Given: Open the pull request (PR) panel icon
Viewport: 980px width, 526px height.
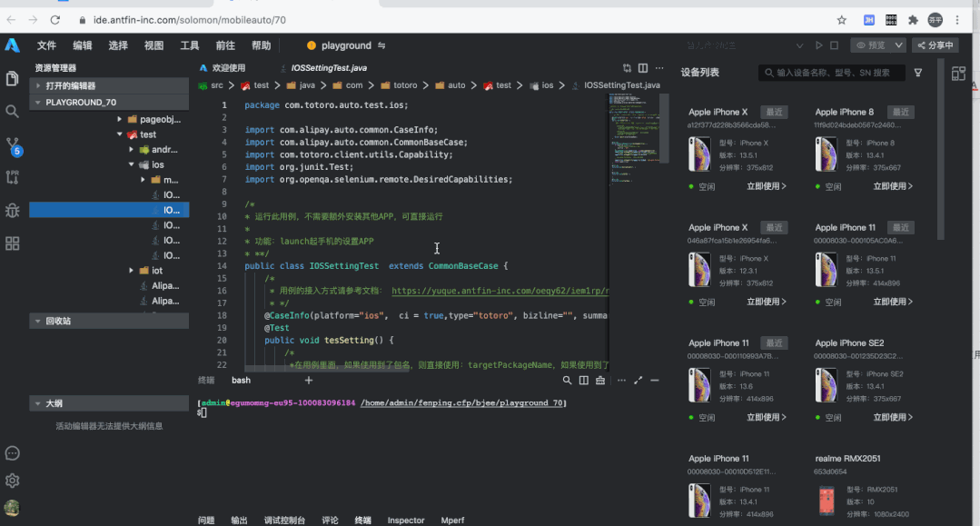Looking at the screenshot, I should click(x=12, y=177).
